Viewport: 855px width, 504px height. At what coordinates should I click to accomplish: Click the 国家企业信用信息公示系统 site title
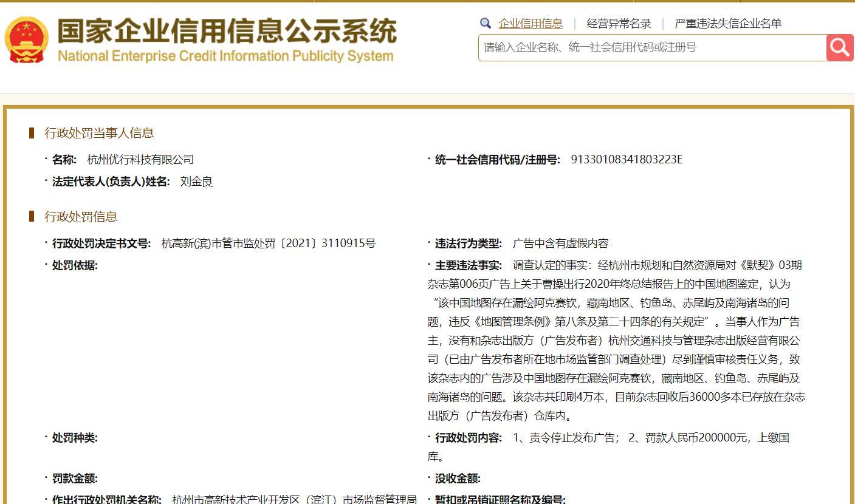(x=227, y=31)
